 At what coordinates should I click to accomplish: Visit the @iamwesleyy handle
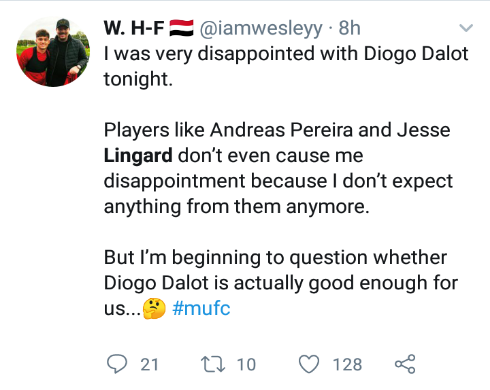261,28
